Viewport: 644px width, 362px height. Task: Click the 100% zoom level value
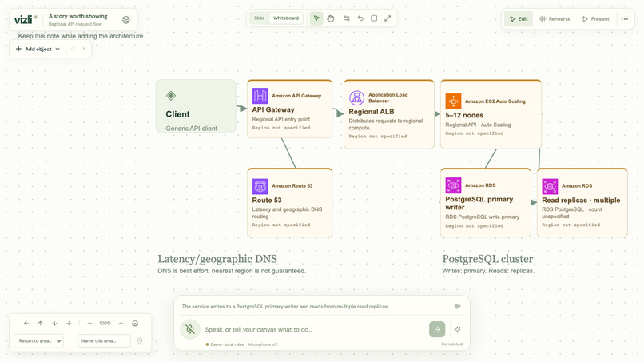coord(105,324)
